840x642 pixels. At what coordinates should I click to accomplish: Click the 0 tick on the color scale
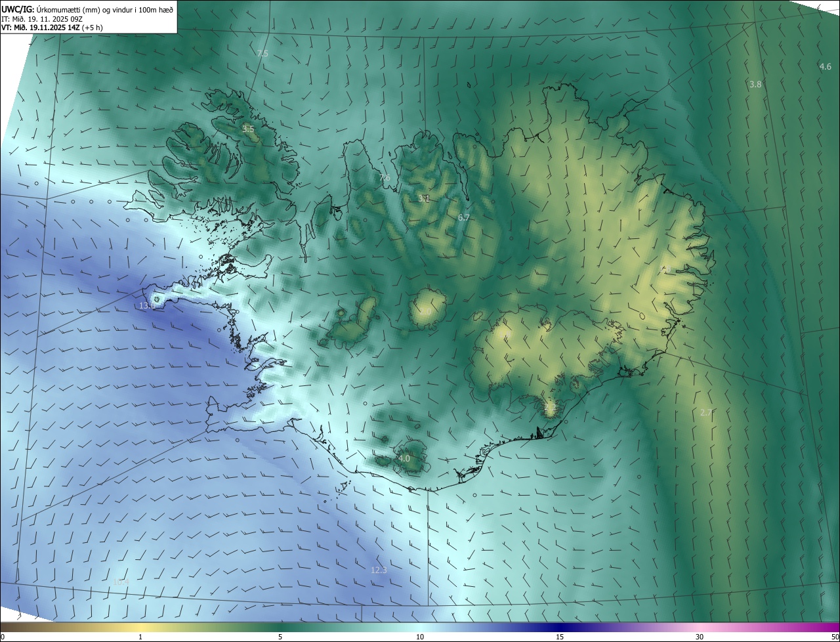[x=3, y=637]
